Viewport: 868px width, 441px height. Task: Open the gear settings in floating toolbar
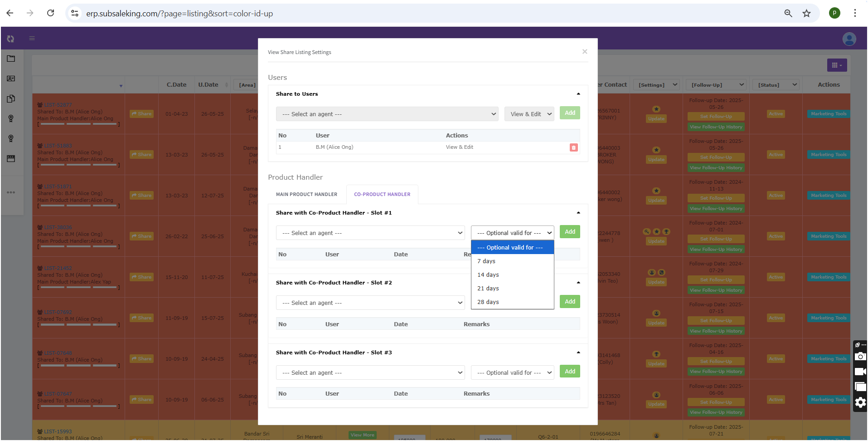coord(860,402)
